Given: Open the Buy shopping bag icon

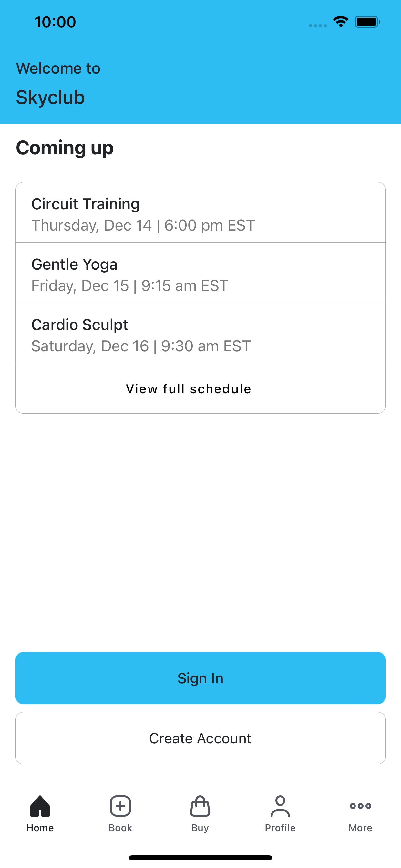Looking at the screenshot, I should (200, 806).
